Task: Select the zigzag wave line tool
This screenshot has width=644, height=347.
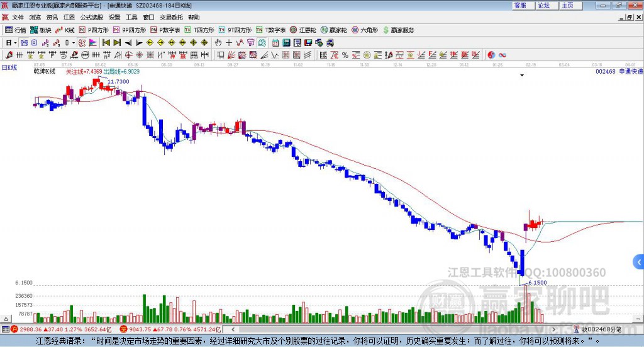Action: [274, 55]
